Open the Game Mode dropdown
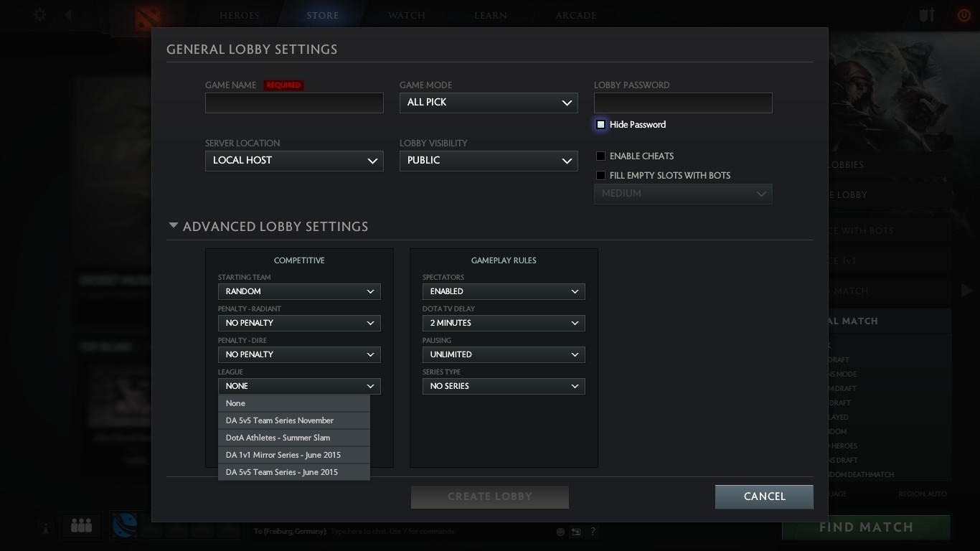Image resolution: width=980 pixels, height=551 pixels. 488,103
